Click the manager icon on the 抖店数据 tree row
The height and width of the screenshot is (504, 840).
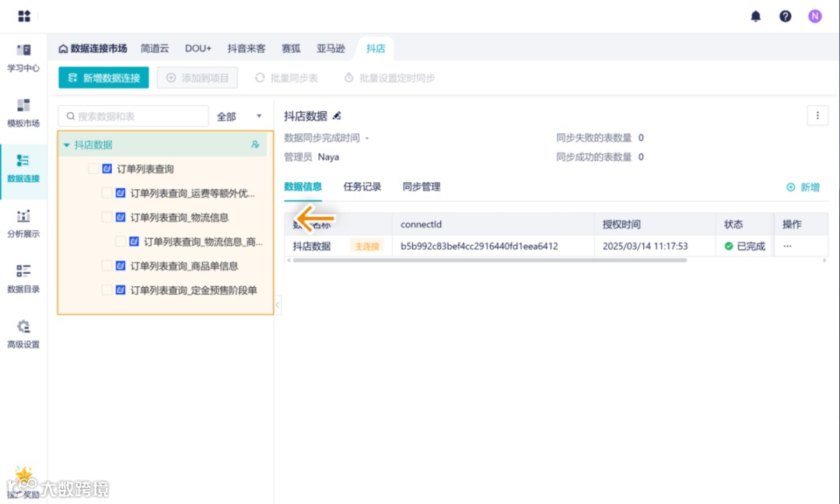[x=255, y=145]
